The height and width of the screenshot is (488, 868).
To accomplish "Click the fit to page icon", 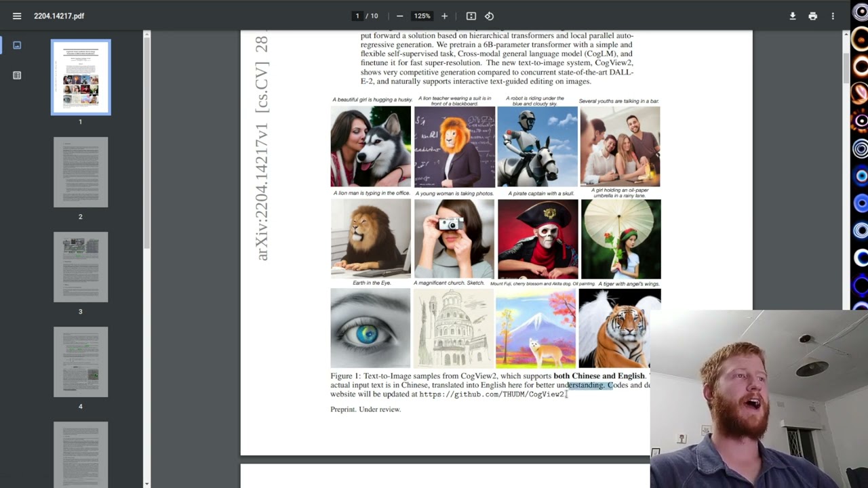I will point(471,16).
